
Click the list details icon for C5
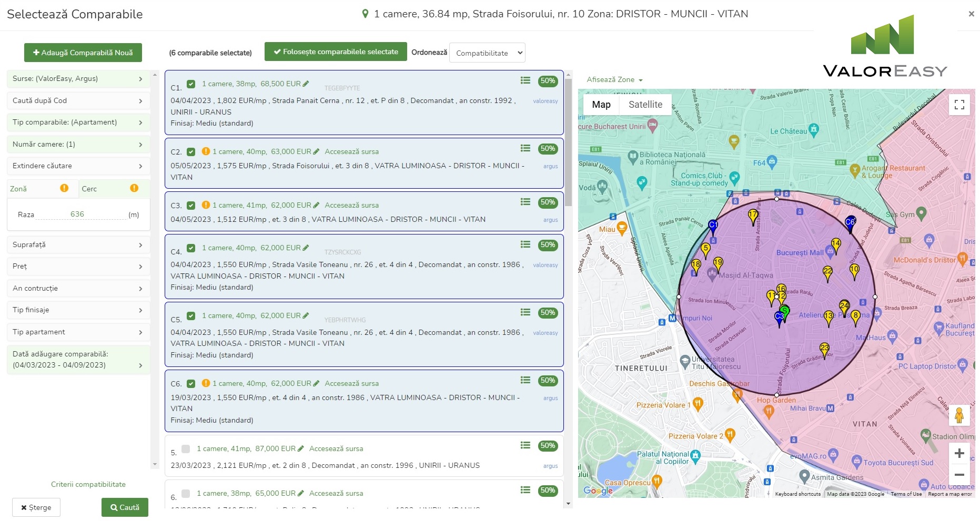(525, 312)
